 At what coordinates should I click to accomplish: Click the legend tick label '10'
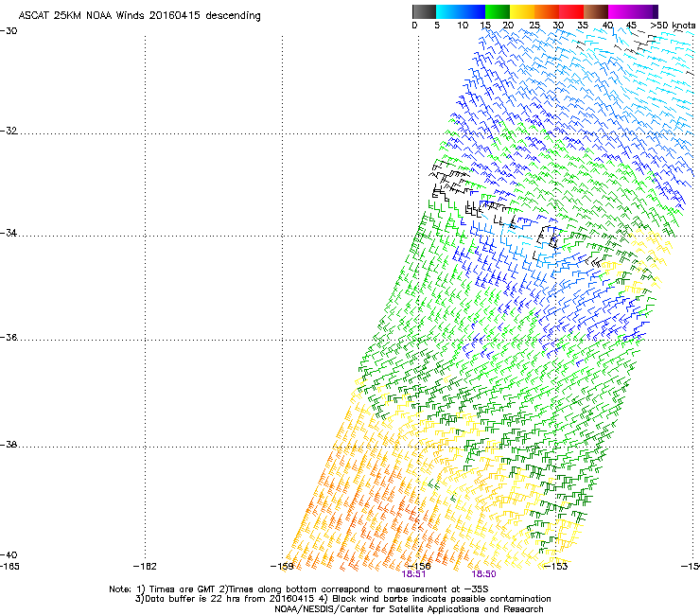point(463,26)
